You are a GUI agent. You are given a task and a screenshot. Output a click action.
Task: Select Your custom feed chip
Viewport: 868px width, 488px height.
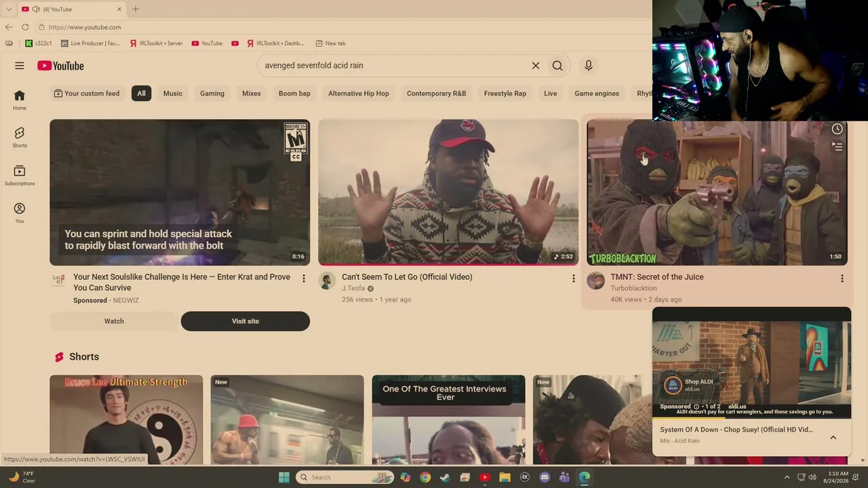click(x=87, y=94)
